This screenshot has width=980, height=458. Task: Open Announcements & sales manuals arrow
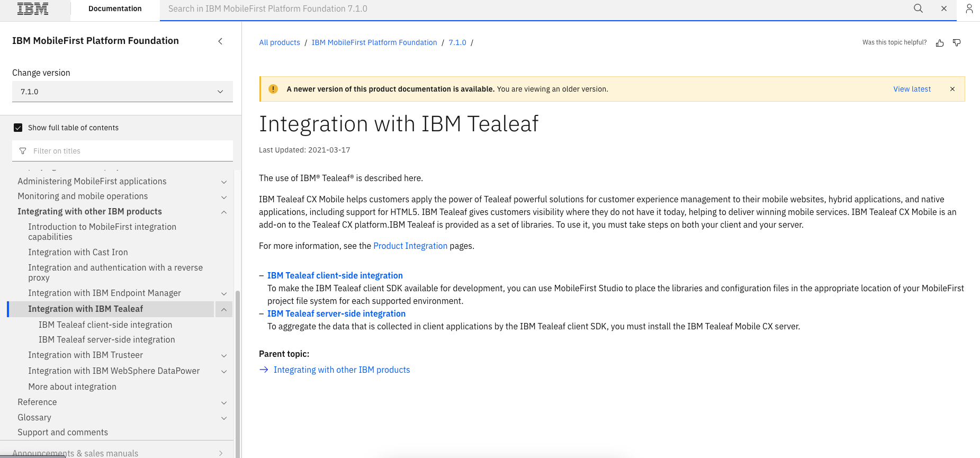click(x=221, y=453)
